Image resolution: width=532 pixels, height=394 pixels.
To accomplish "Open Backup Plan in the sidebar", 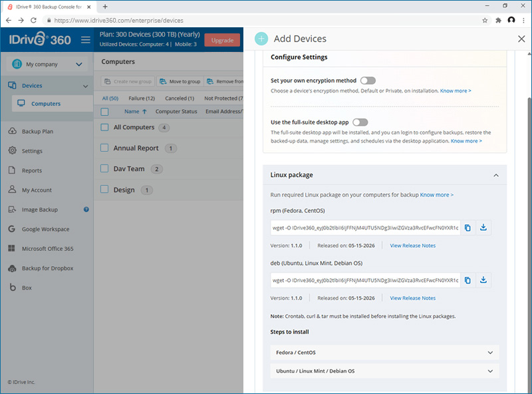I will pyautogui.click(x=37, y=132).
